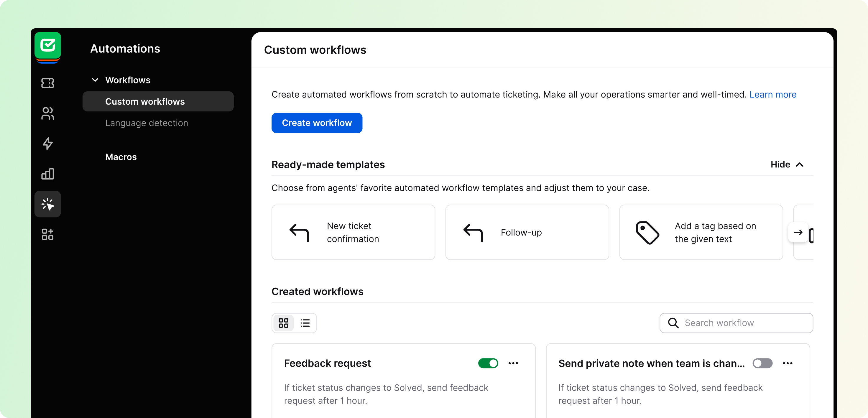Open the Learn more link
Image resolution: width=868 pixels, height=418 pixels.
coord(773,95)
